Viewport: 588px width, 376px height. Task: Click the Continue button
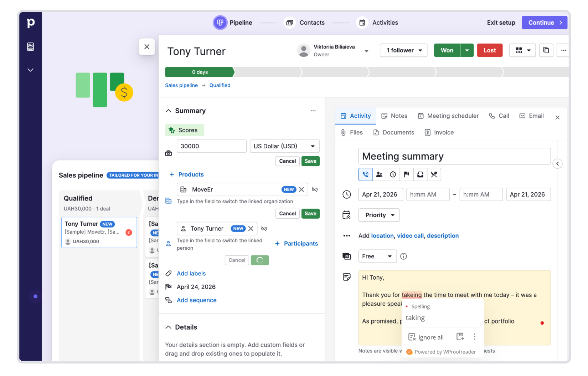pos(544,22)
